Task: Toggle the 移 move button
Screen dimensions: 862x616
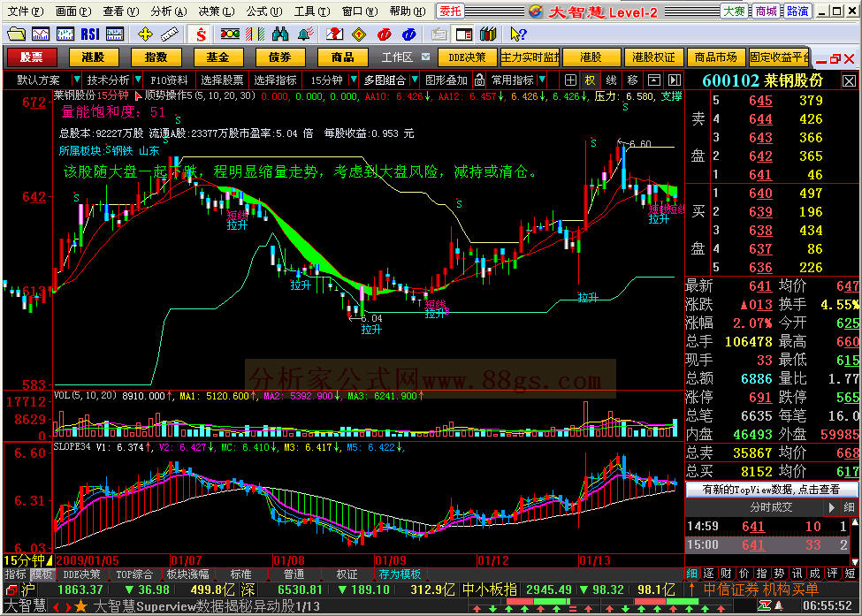Action: point(632,80)
